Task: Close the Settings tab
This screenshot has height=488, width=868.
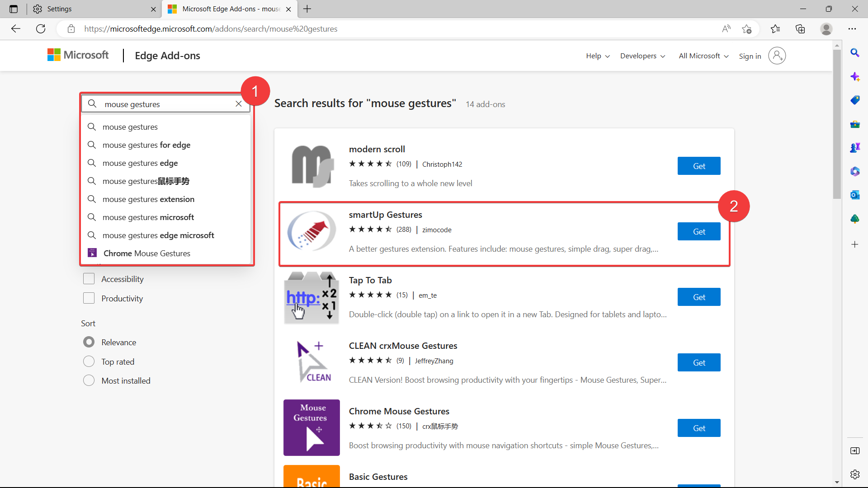Action: [x=153, y=9]
